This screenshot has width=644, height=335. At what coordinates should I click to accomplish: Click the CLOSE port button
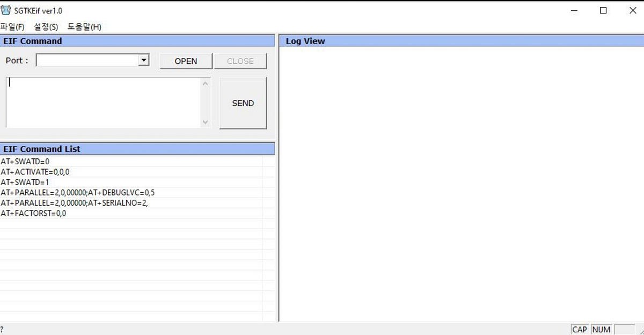[240, 61]
